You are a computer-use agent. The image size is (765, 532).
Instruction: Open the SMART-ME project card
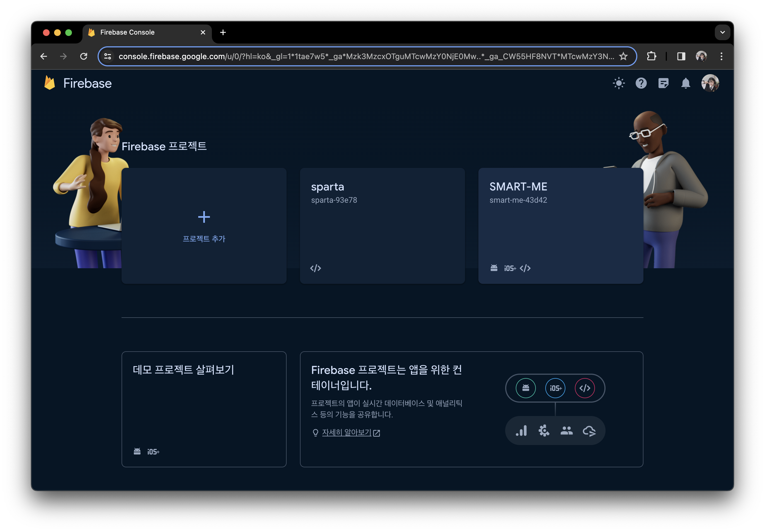point(560,226)
